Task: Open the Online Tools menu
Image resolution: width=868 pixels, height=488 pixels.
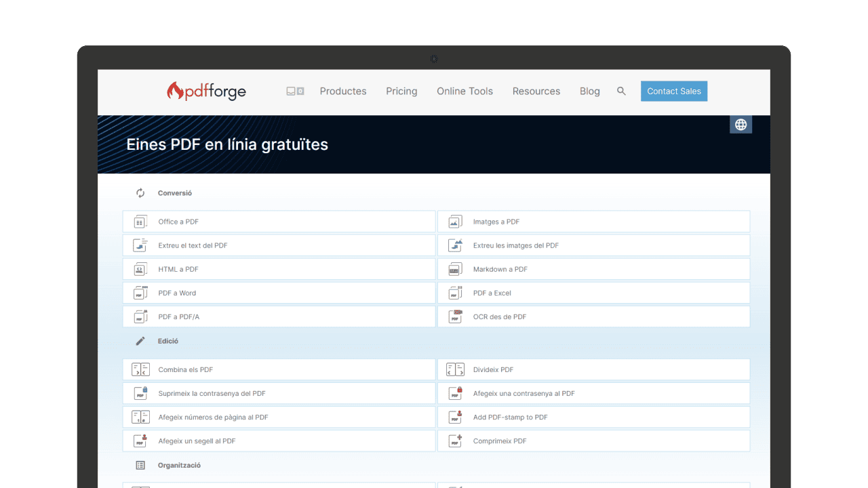Action: point(465,91)
